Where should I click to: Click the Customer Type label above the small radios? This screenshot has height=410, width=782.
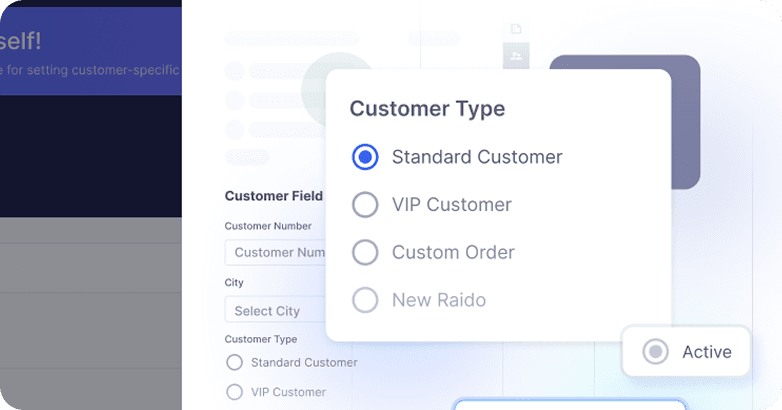click(x=261, y=340)
